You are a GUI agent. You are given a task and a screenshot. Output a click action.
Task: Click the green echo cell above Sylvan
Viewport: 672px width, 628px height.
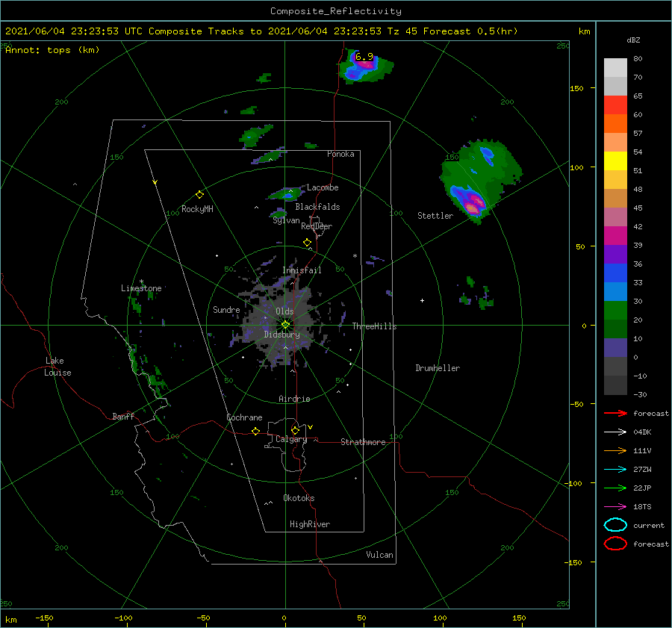coord(279,214)
